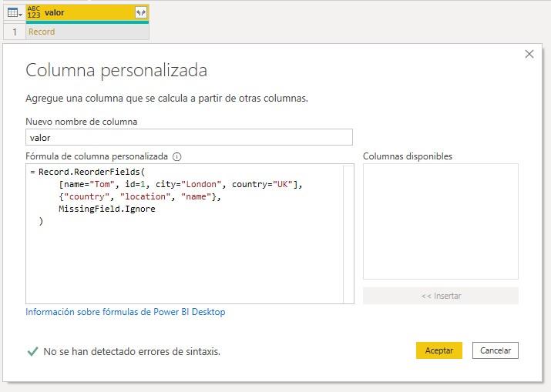The height and width of the screenshot is (392, 551).
Task: Click the formula editor vertical scrollbar
Action: (348, 233)
